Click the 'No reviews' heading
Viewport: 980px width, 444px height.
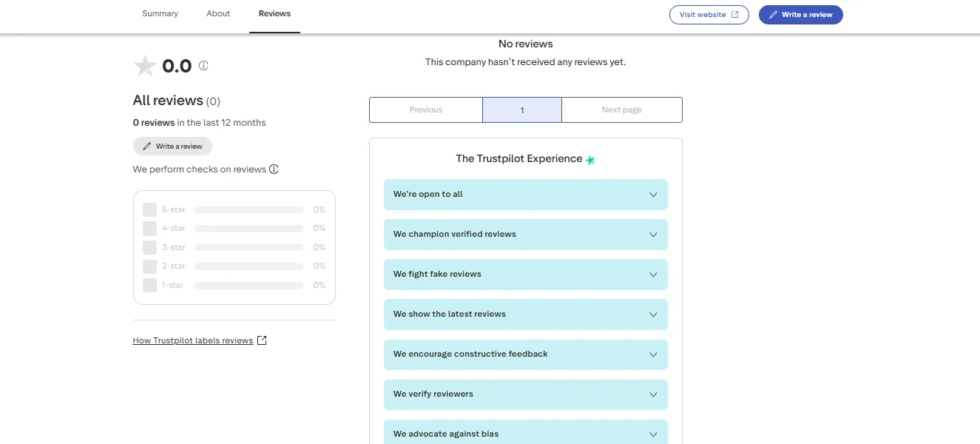click(x=526, y=44)
